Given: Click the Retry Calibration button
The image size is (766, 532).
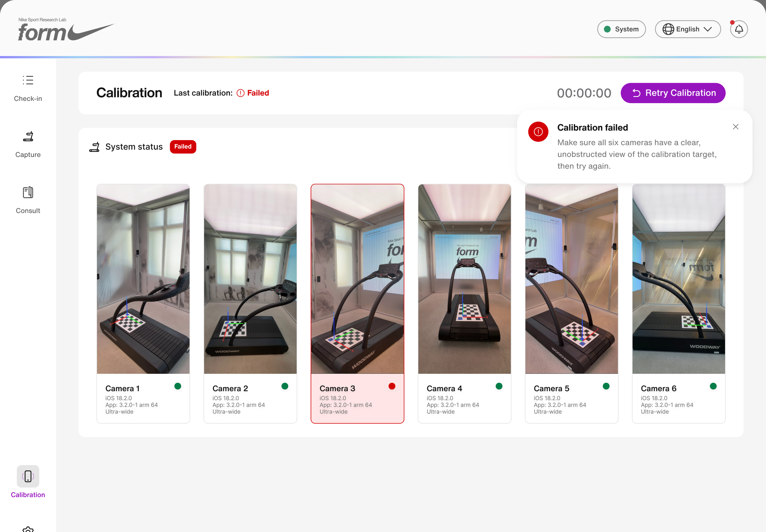Looking at the screenshot, I should (x=673, y=93).
